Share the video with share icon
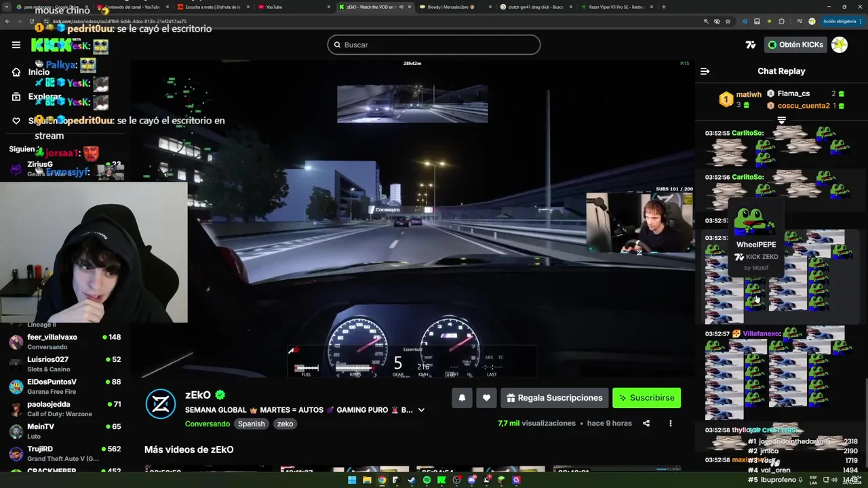The height and width of the screenshot is (488, 868). pyautogui.click(x=646, y=424)
